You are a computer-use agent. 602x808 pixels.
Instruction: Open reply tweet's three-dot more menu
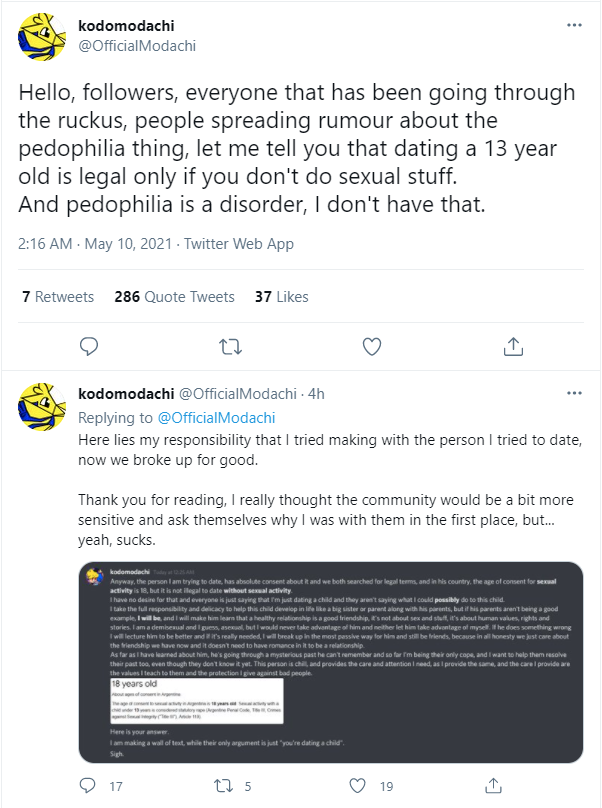[574, 393]
